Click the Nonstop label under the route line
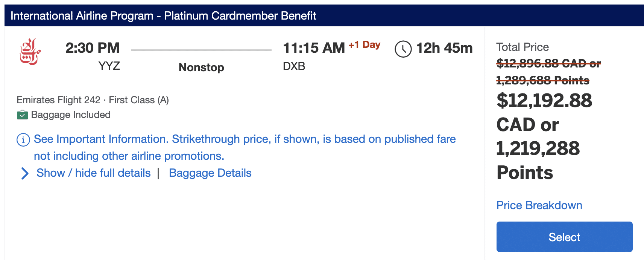The image size is (644, 260). click(201, 67)
